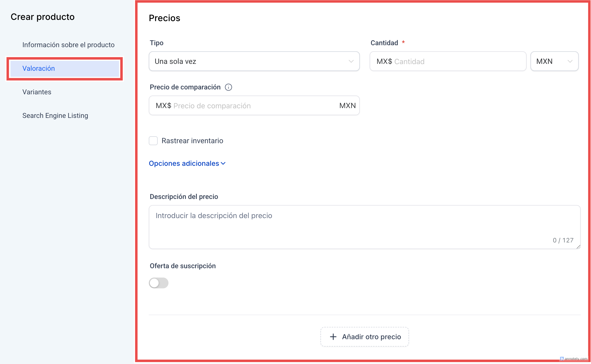Open the Variantes section
The width and height of the screenshot is (591, 364).
click(x=37, y=92)
